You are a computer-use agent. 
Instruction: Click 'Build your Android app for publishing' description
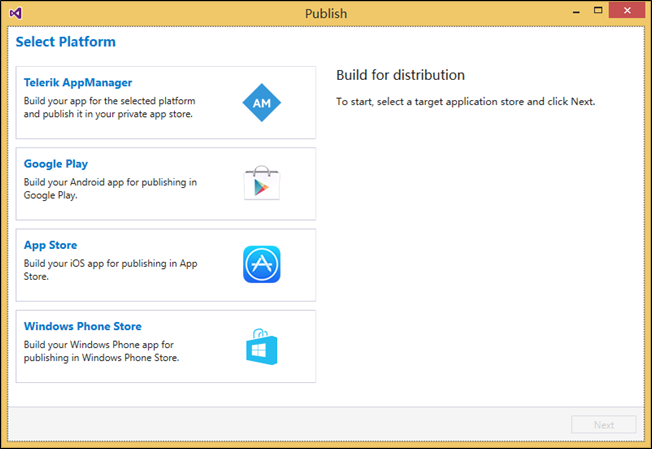pyautogui.click(x=110, y=189)
